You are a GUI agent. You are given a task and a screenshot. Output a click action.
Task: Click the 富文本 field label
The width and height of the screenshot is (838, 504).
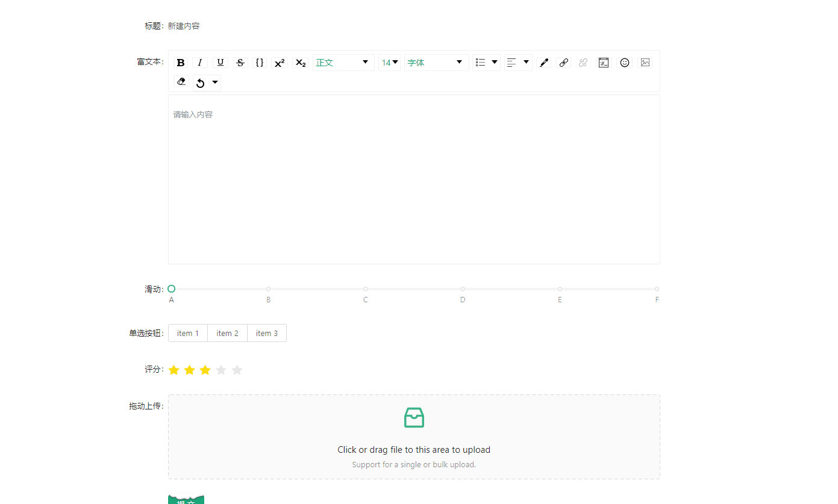point(150,61)
